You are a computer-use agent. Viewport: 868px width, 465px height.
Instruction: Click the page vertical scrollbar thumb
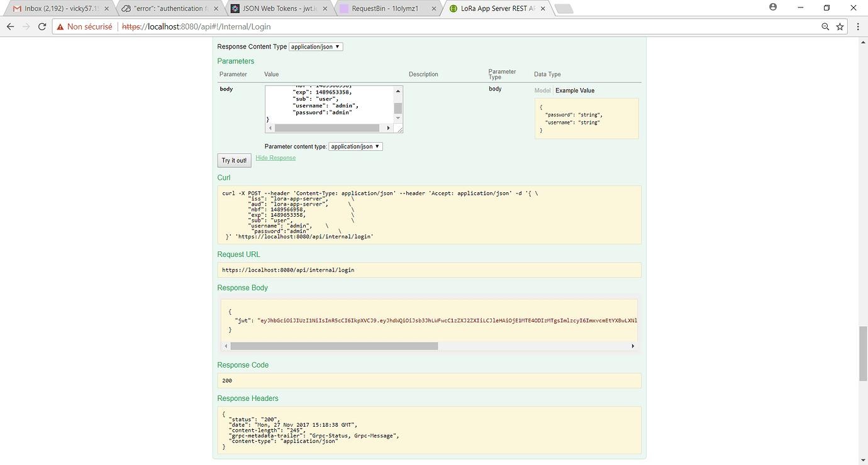tap(863, 354)
